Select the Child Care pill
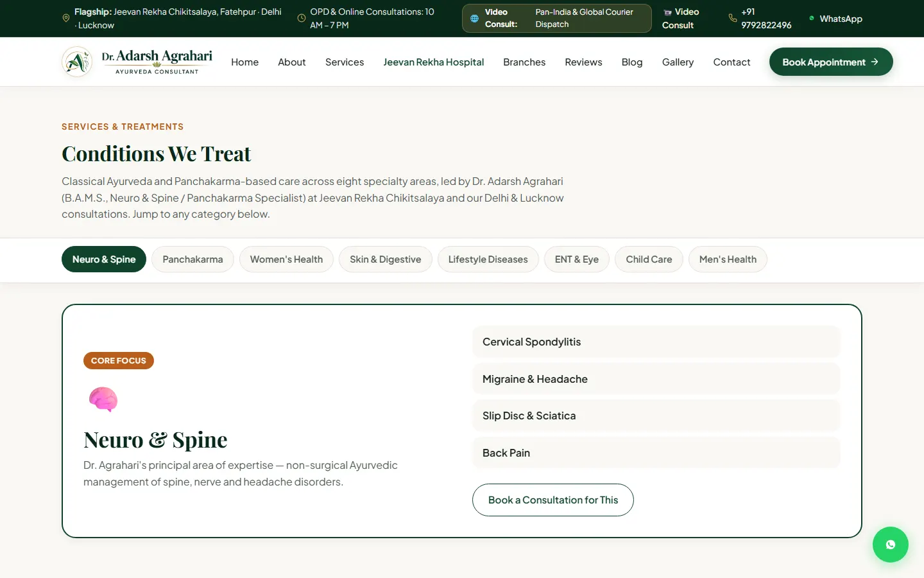The width and height of the screenshot is (924, 578). pyautogui.click(x=649, y=259)
